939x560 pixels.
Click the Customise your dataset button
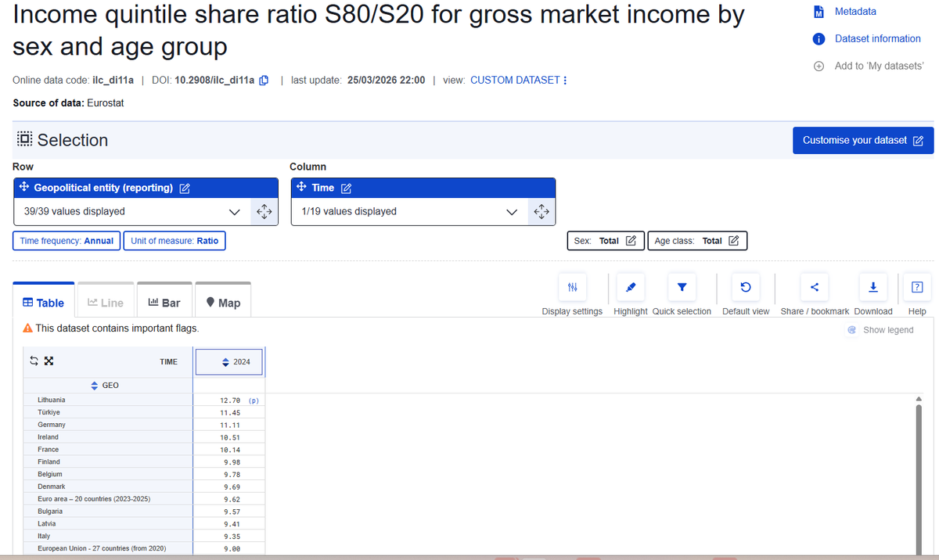coord(863,140)
